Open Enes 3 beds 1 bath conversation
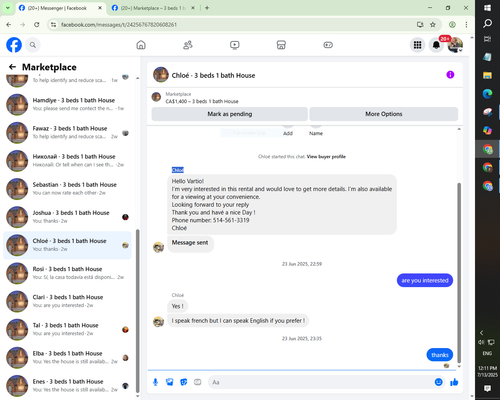Screen dimensions: 500x400 pos(68,385)
